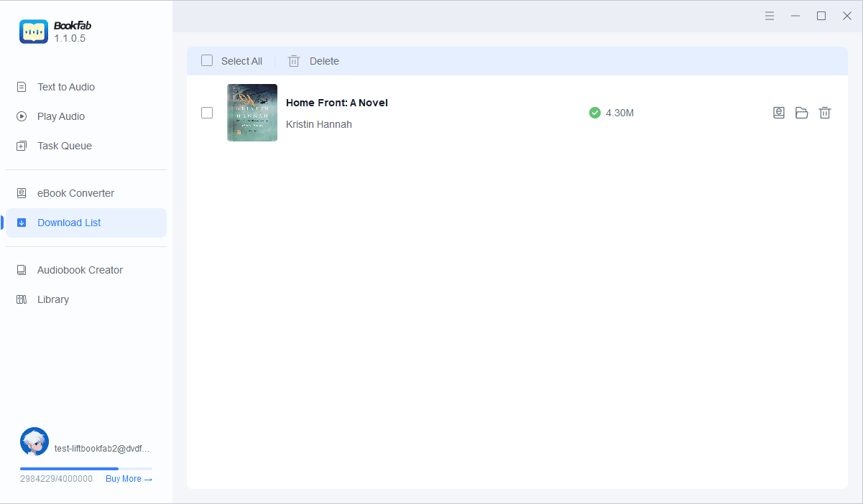Click the version number 1.1.0.5

[x=70, y=38]
